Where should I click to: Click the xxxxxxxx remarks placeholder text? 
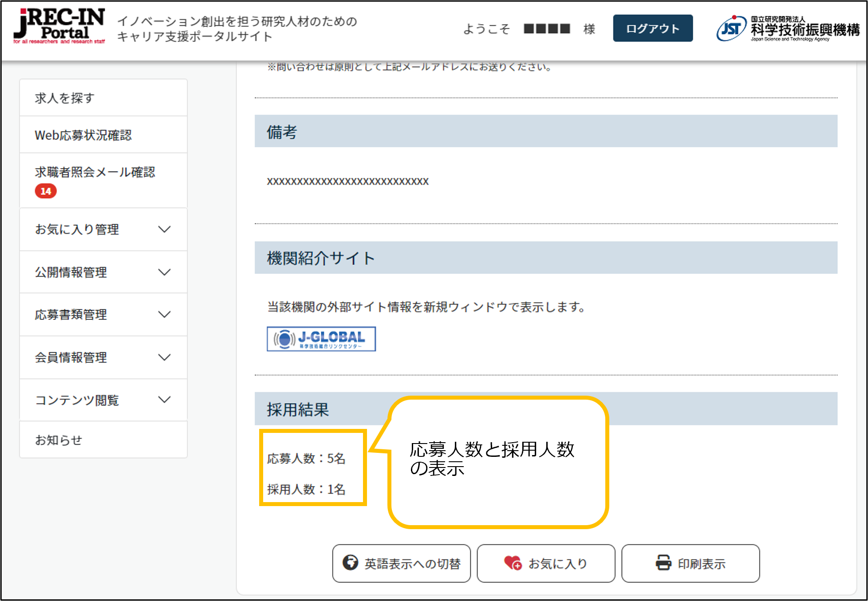[x=347, y=181]
